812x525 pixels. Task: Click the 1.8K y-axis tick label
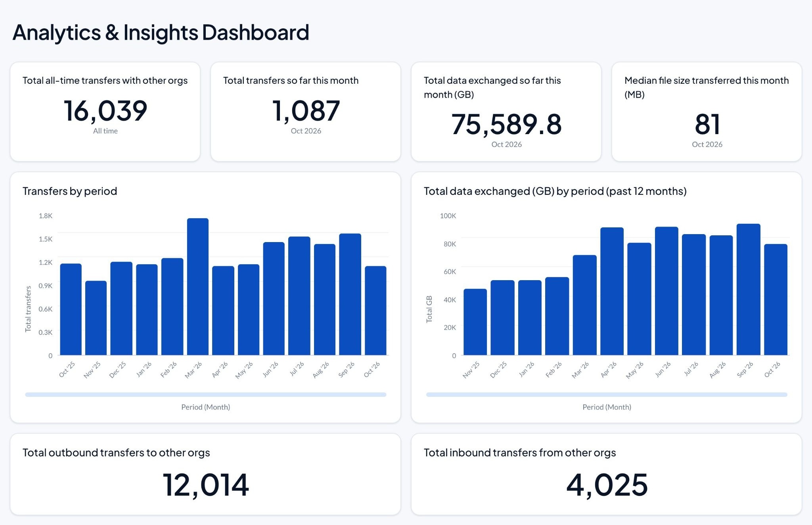[46, 216]
